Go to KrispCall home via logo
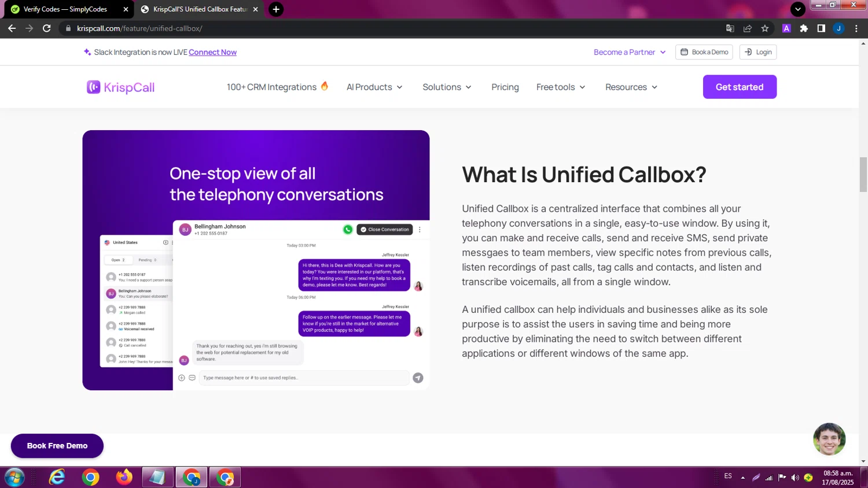Screen dimensions: 868x488 [120, 87]
